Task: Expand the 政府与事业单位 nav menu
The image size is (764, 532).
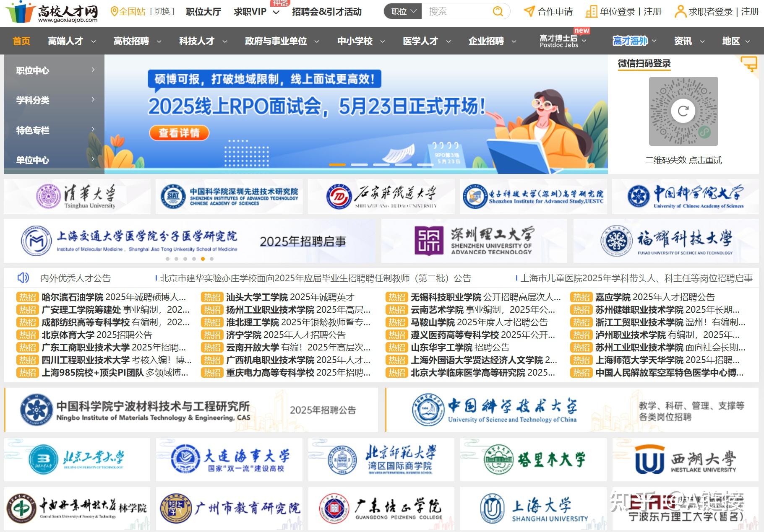Action: [317, 41]
